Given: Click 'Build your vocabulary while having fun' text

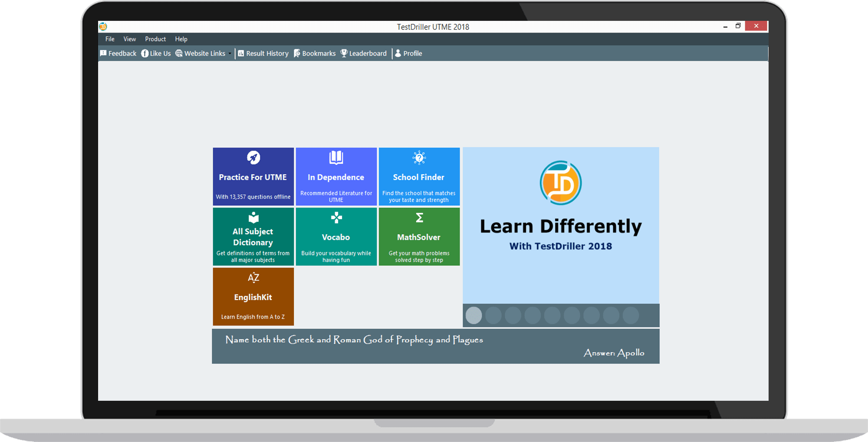Looking at the screenshot, I should [x=336, y=256].
